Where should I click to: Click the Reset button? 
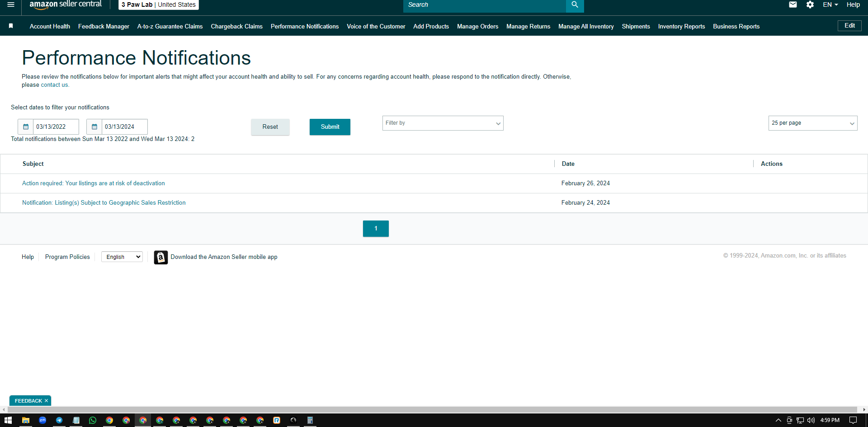(x=270, y=127)
